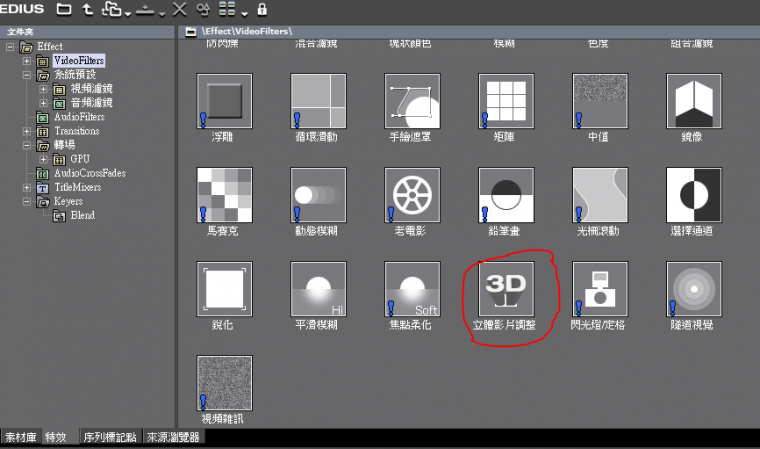Select the 閃光燈/定格 strobe filter icon

pos(600,289)
